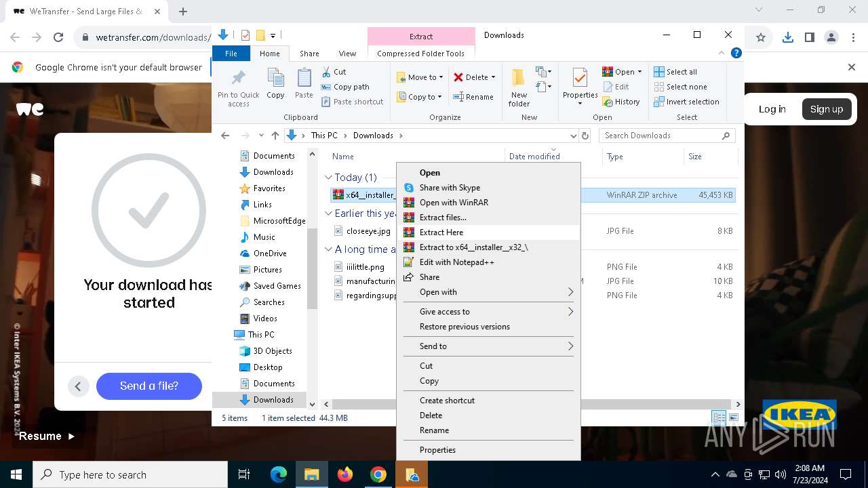This screenshot has width=868, height=488.
Task: Open Microsoft Edge from taskbar
Action: pos(279,474)
